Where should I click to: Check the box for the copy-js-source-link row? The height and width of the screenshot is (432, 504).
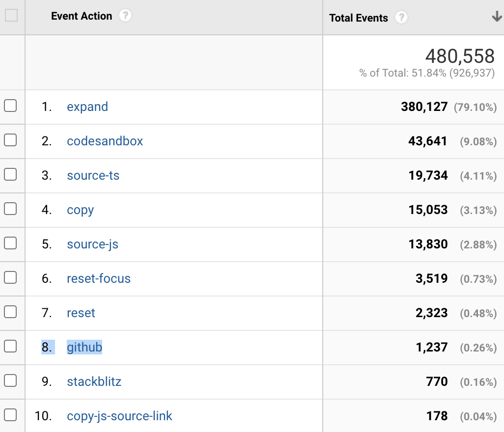pos(10,415)
